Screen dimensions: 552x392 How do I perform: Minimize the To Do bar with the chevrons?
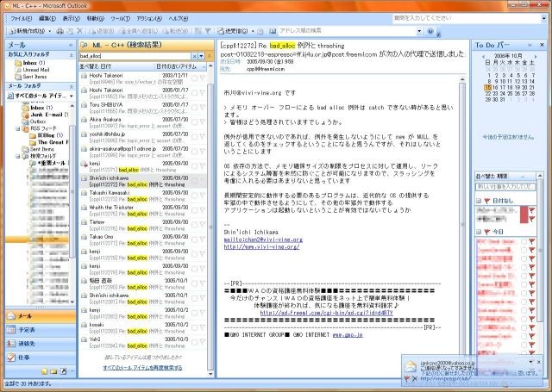point(530,45)
